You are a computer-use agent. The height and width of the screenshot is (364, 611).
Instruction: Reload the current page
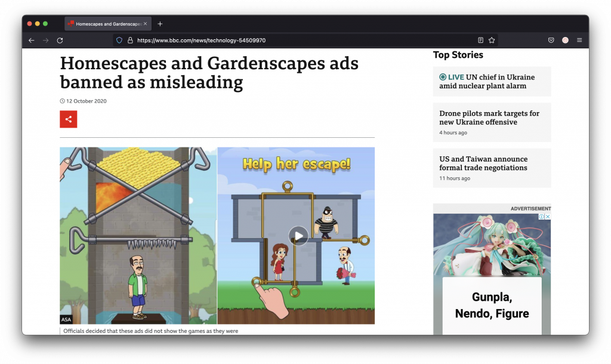(60, 41)
